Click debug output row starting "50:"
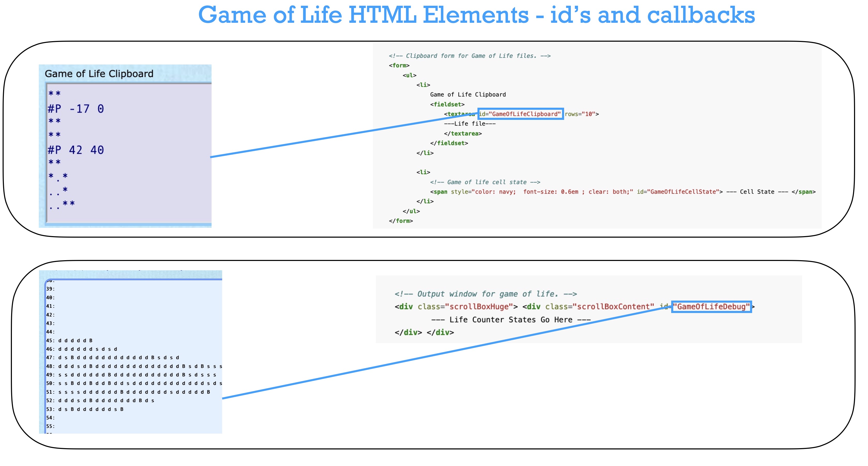Image resolution: width=868 pixels, height=466 pixels. coord(134,383)
